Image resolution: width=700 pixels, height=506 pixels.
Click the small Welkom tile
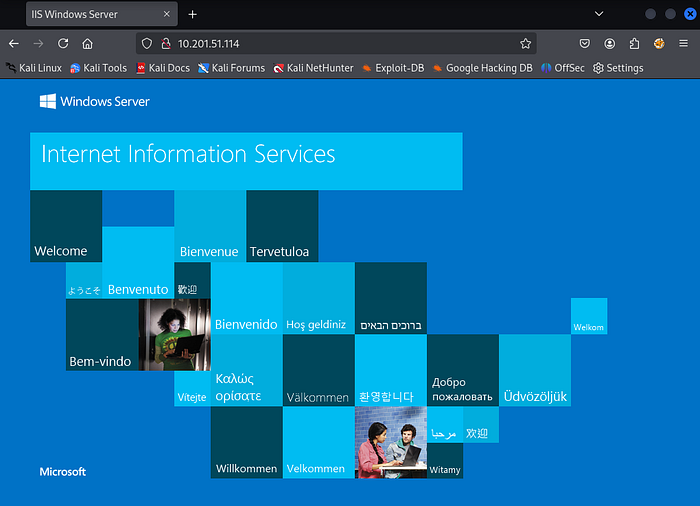click(x=589, y=316)
